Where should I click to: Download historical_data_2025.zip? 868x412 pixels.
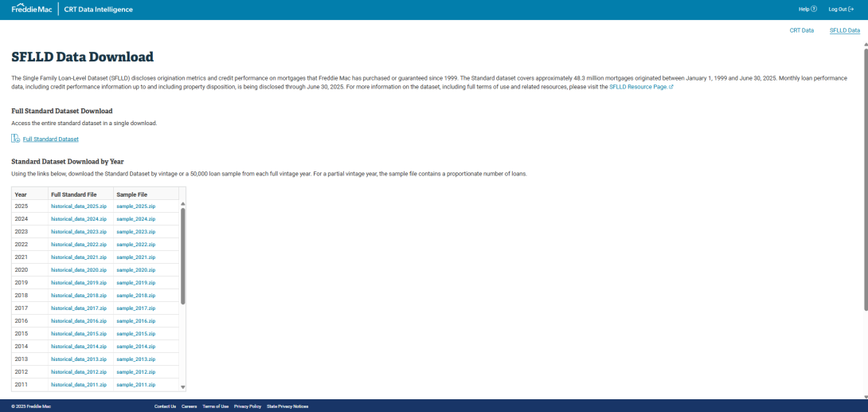tap(78, 206)
